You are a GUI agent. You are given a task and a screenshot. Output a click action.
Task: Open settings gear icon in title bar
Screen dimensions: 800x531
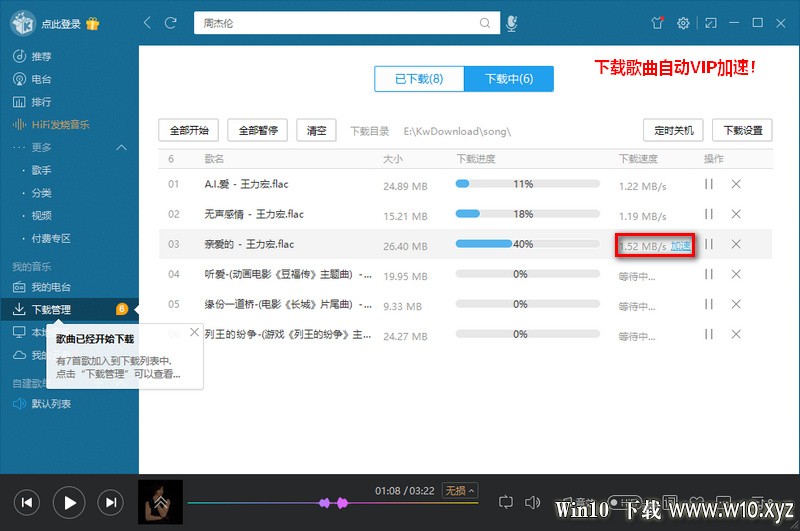coord(683,23)
